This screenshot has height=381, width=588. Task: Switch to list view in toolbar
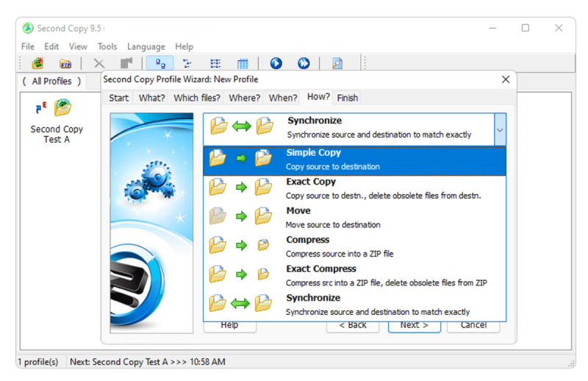coord(215,64)
